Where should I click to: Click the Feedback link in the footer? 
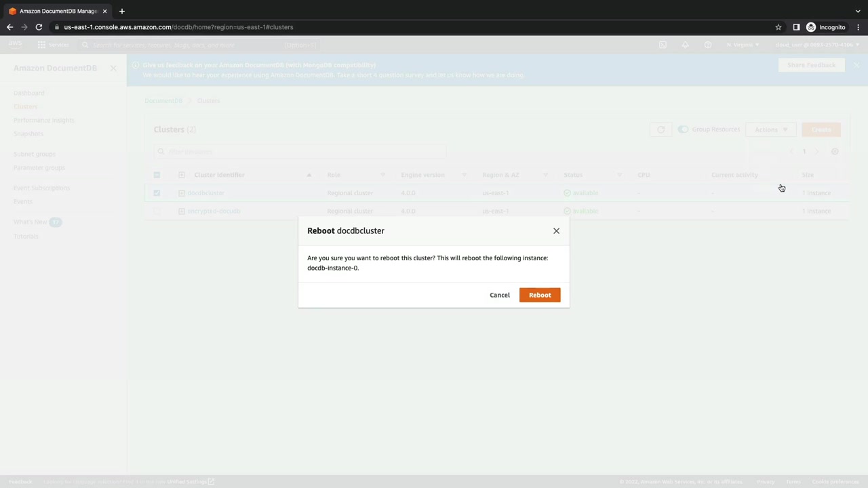[20, 482]
